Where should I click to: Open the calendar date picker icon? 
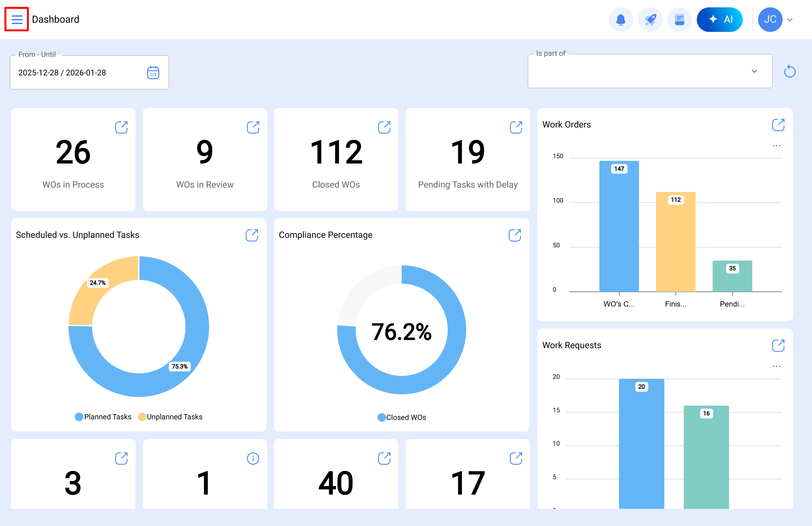(x=153, y=73)
